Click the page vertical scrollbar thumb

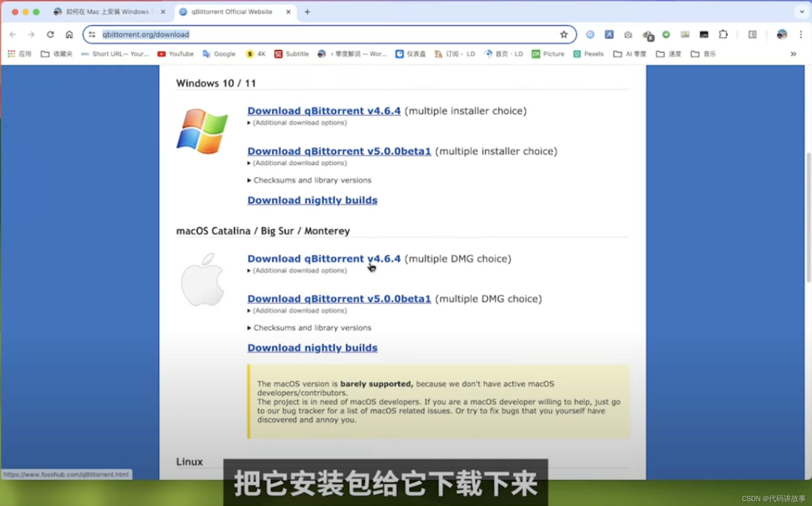point(808,217)
